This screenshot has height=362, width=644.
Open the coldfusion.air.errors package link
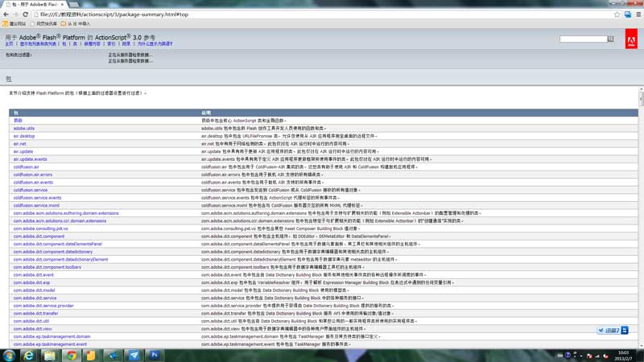pyautogui.click(x=33, y=175)
